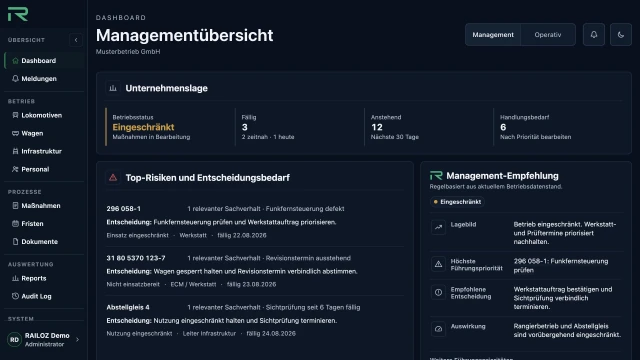The height and width of the screenshot is (360, 640).
Task: Switch to the Management view
Action: pyautogui.click(x=493, y=35)
